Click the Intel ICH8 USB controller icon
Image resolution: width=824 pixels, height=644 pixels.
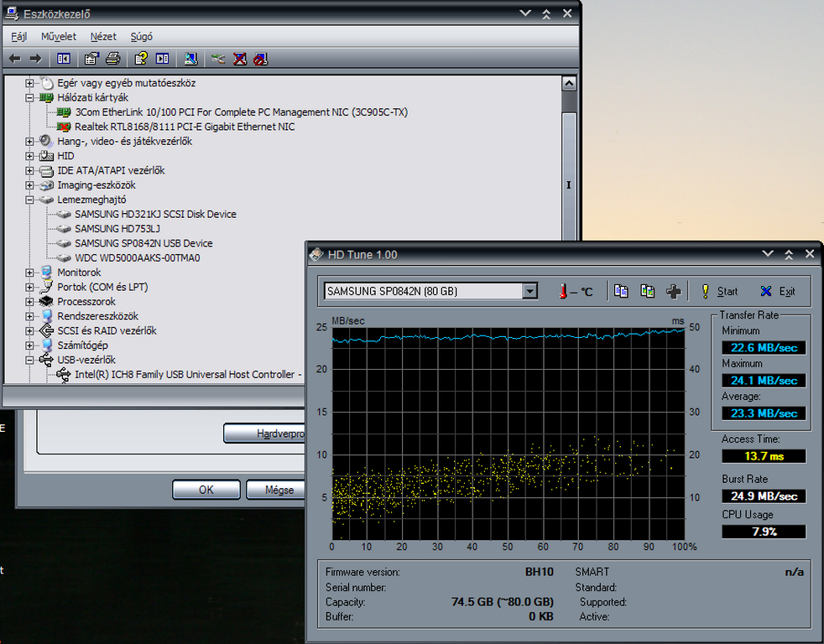64,375
